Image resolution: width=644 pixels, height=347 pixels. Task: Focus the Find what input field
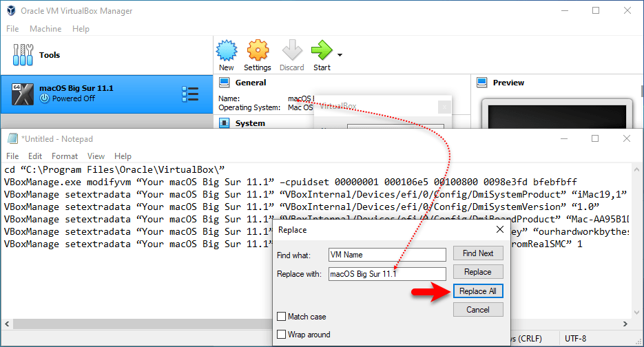(x=387, y=255)
